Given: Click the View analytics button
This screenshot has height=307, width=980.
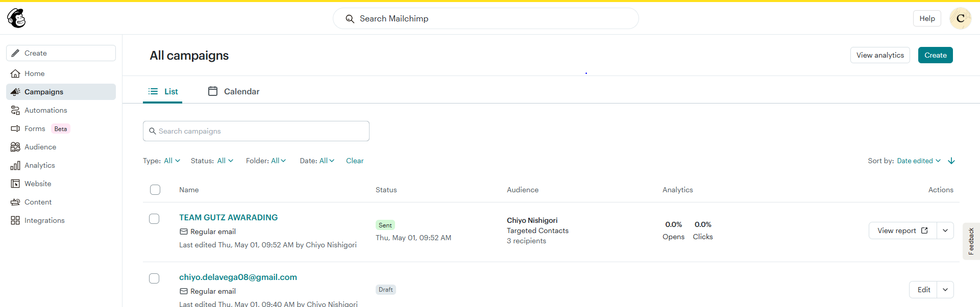Looking at the screenshot, I should pyautogui.click(x=880, y=55).
